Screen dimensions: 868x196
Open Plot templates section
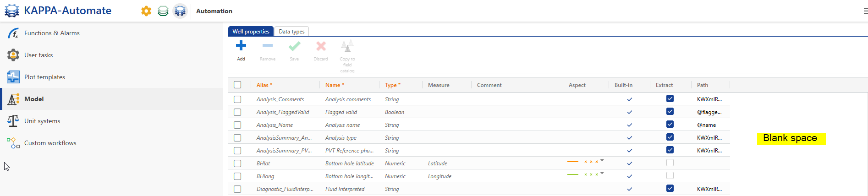coord(111,77)
